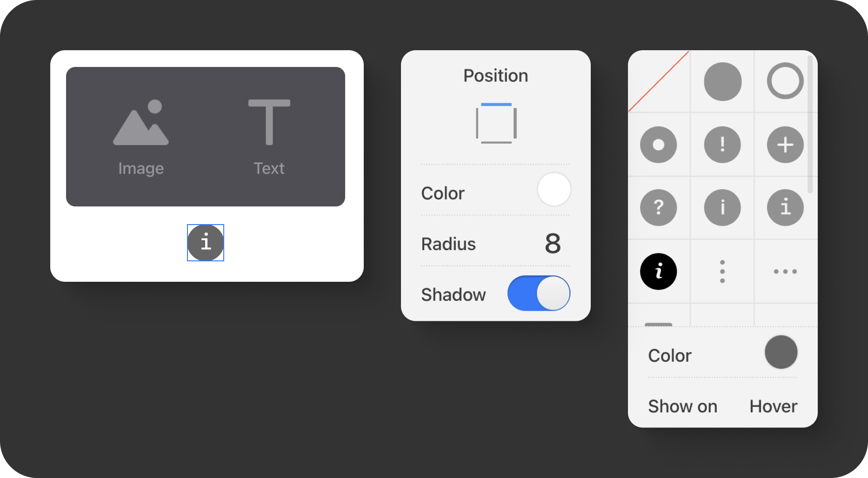Open the gray icon Color swatch

(781, 352)
